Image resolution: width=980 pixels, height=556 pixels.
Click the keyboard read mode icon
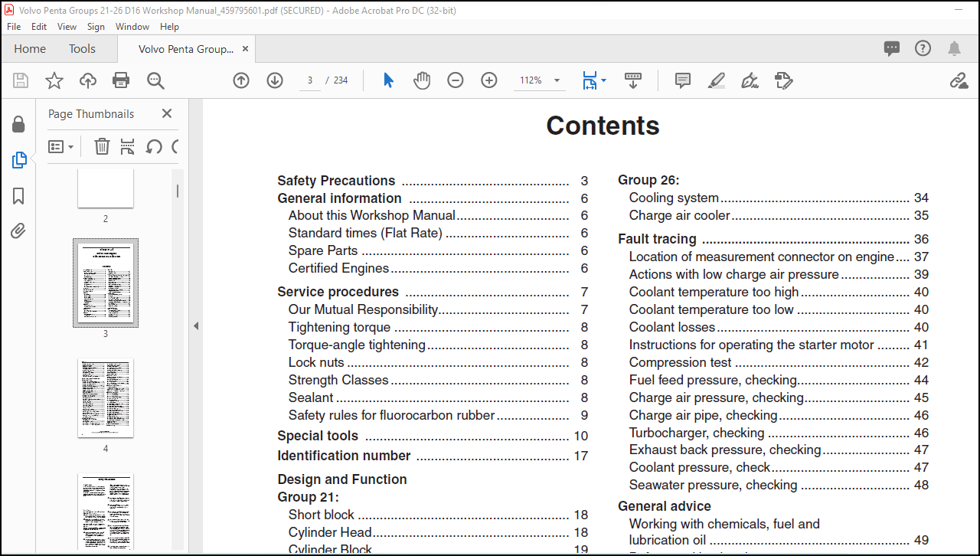(633, 80)
